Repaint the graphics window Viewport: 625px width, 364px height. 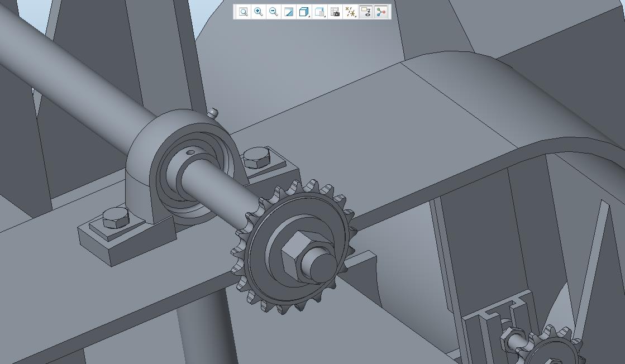pyautogui.click(x=289, y=12)
